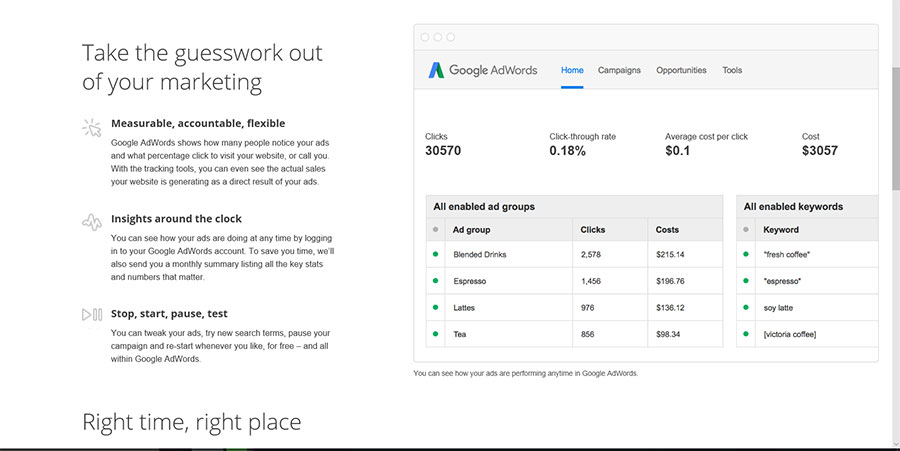This screenshot has width=900, height=451.
Task: Click the cursor-click icon beside Measurable, accountable, flexible
Action: click(92, 127)
